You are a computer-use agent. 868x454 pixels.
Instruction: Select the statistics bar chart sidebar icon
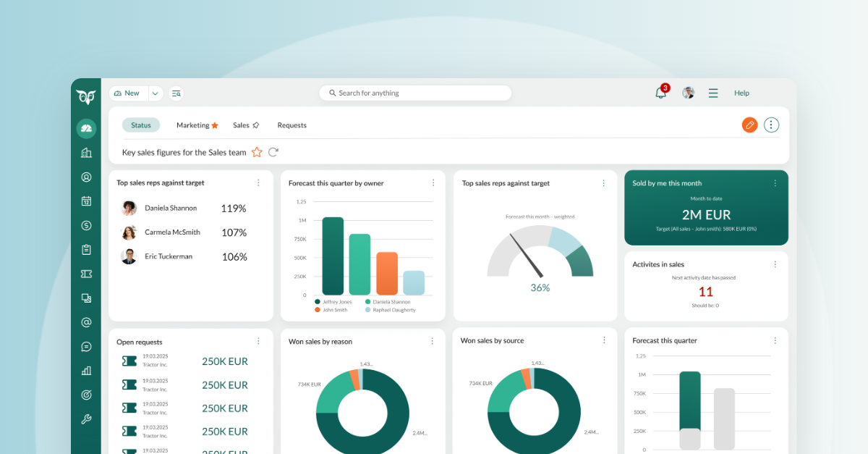click(x=86, y=370)
